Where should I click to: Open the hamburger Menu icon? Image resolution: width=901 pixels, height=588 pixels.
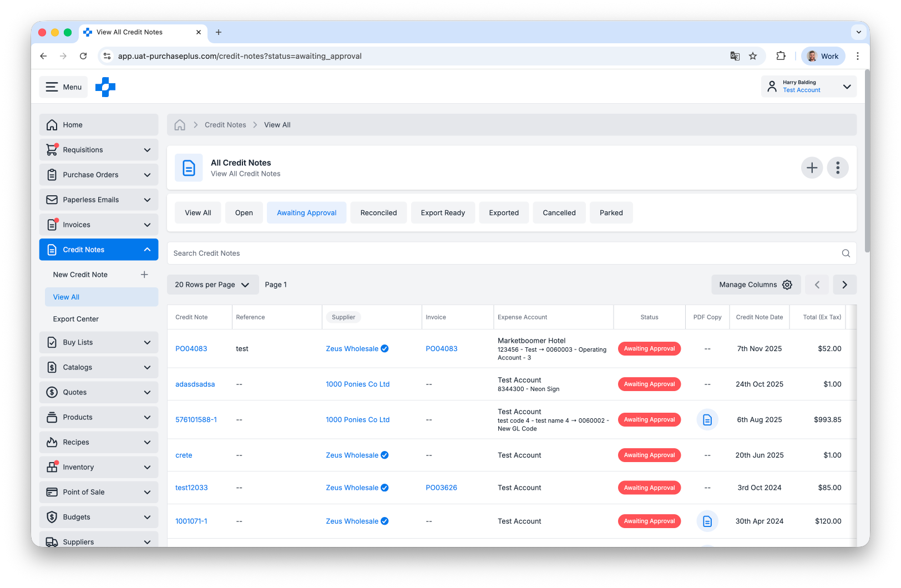[x=52, y=87]
